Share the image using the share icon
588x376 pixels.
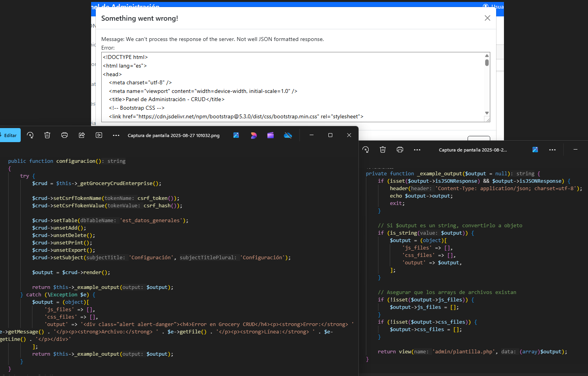[82, 135]
